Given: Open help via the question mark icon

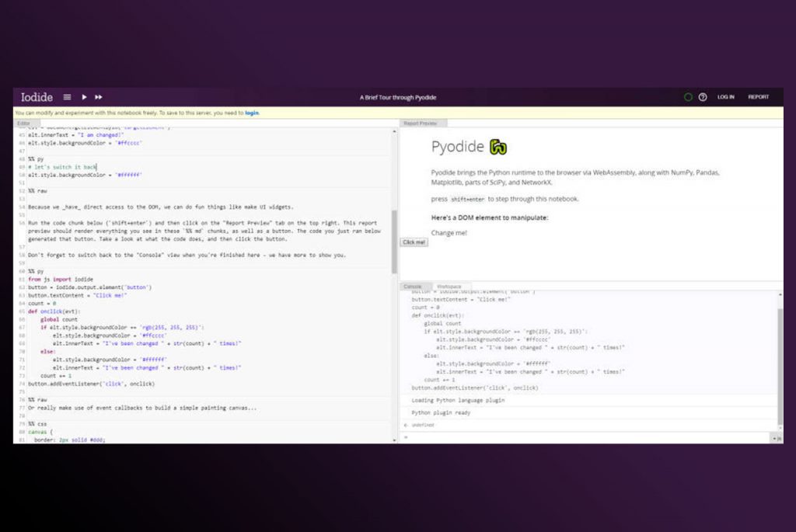Looking at the screenshot, I should 703,96.
